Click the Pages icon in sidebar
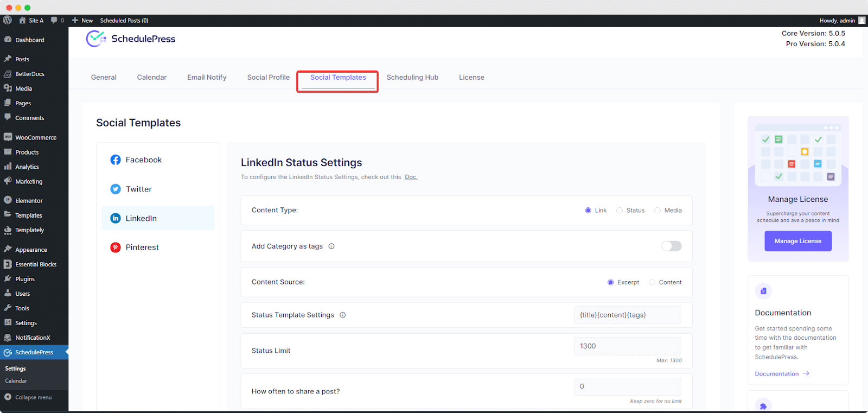Image resolution: width=868 pixels, height=413 pixels. [x=8, y=103]
